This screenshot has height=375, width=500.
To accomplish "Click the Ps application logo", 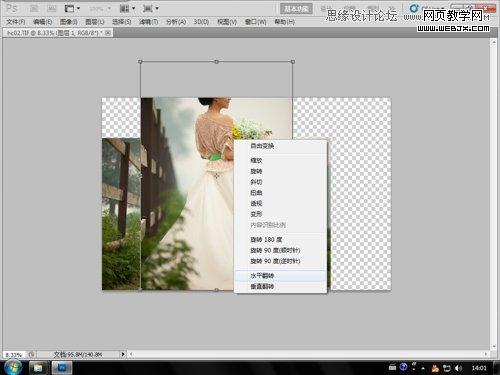I will [11, 8].
